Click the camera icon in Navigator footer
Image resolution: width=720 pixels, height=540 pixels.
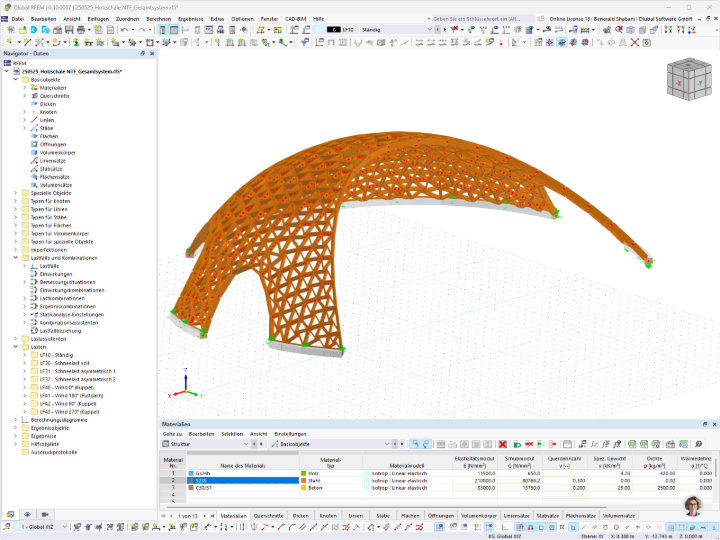coord(45,514)
